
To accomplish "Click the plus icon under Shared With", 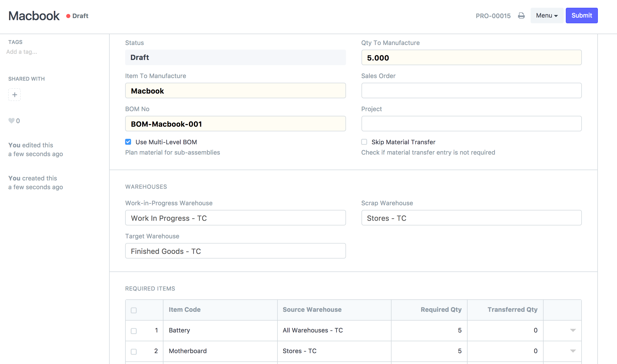I will tap(14, 95).
